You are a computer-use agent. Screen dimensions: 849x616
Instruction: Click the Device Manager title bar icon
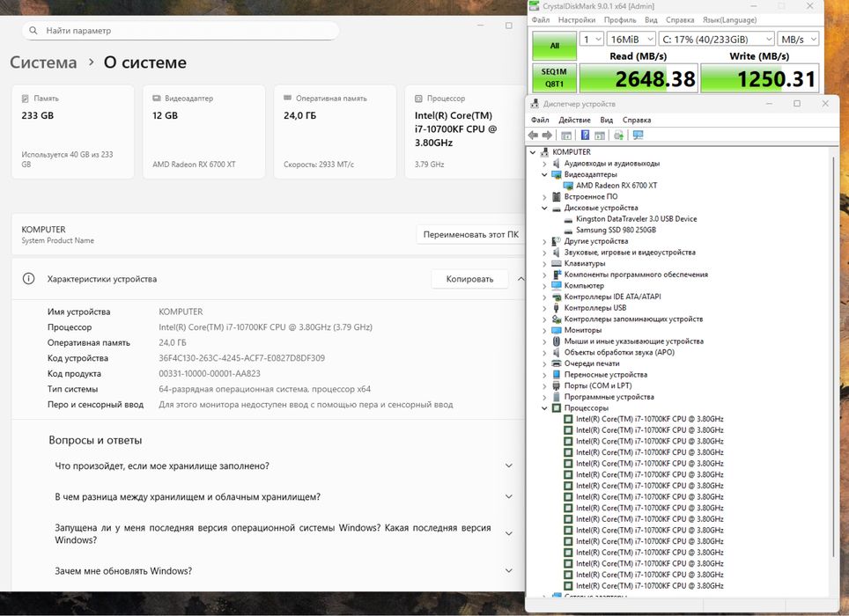(535, 103)
